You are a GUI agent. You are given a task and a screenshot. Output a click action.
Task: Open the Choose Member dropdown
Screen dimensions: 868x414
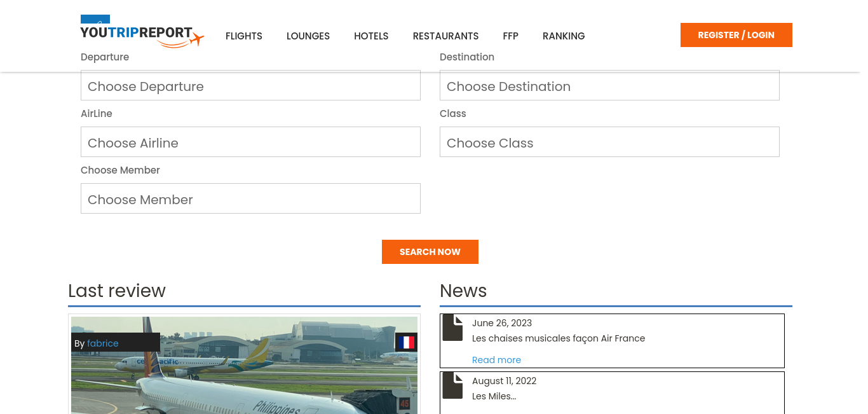pos(250,198)
